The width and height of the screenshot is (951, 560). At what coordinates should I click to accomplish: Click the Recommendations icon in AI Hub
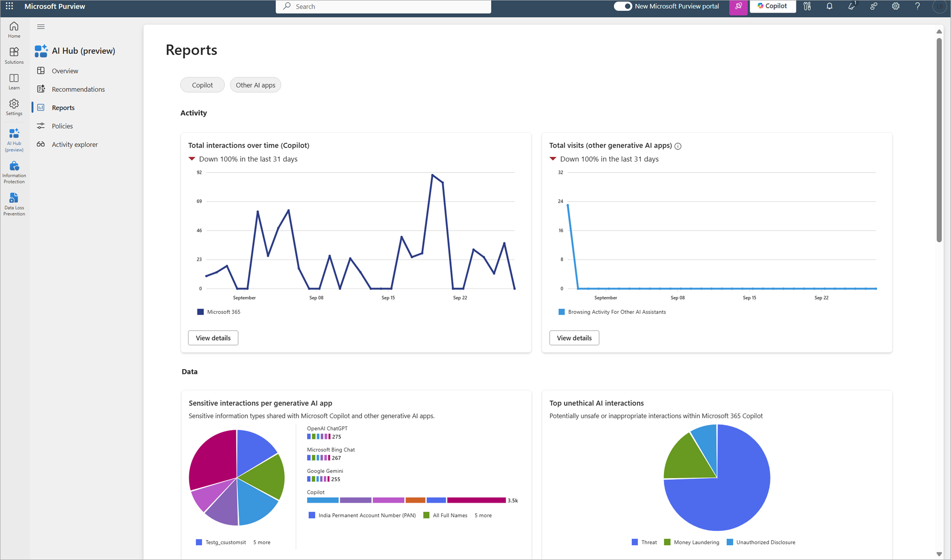[40, 89]
